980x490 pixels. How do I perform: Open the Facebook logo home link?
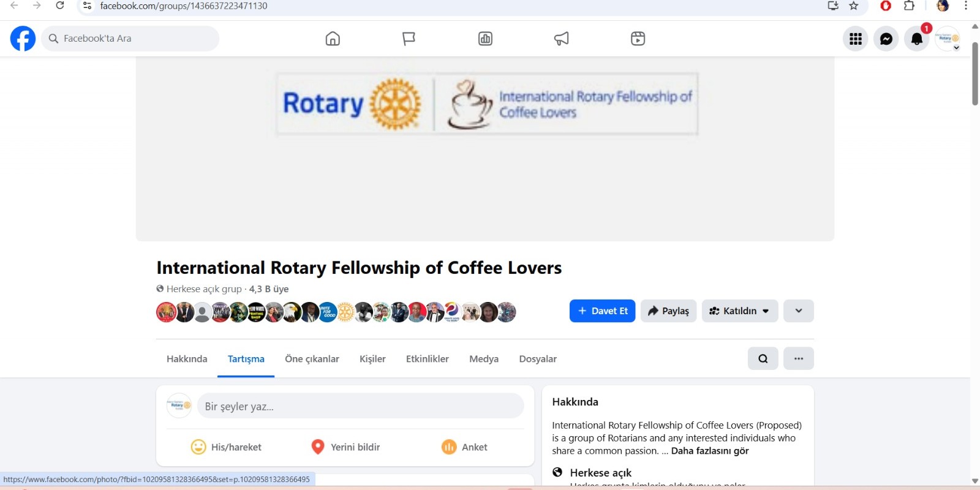(x=23, y=39)
